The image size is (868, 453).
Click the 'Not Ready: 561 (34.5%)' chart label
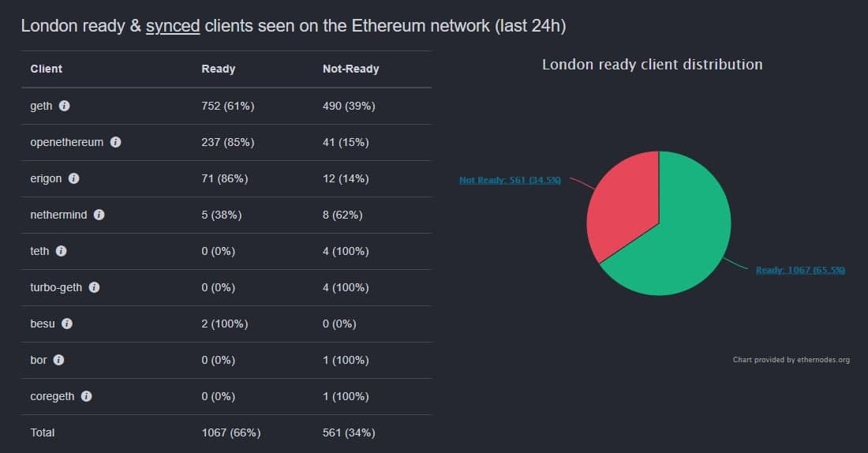(x=510, y=181)
